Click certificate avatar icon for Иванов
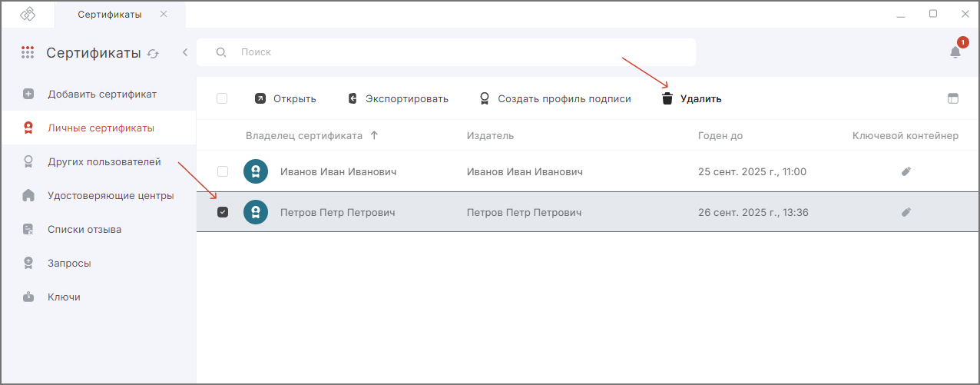Screen dimensions: 980x385 256,171
